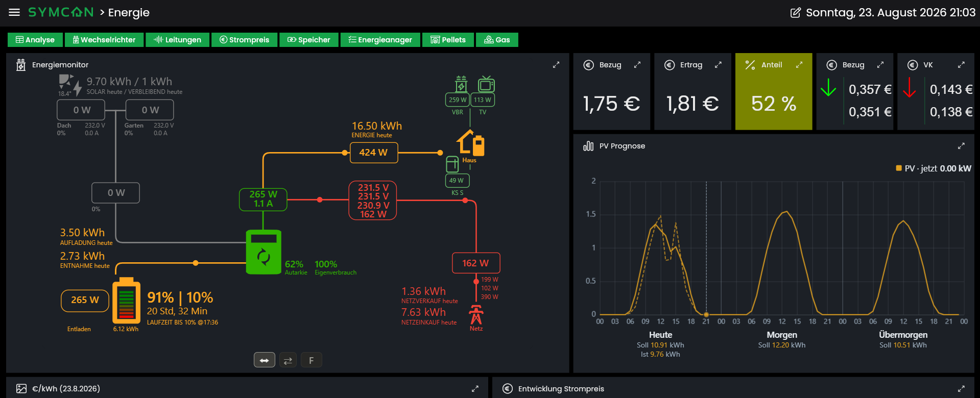Click the TV device icon
Image resolution: width=980 pixels, height=398 pixels.
(486, 84)
